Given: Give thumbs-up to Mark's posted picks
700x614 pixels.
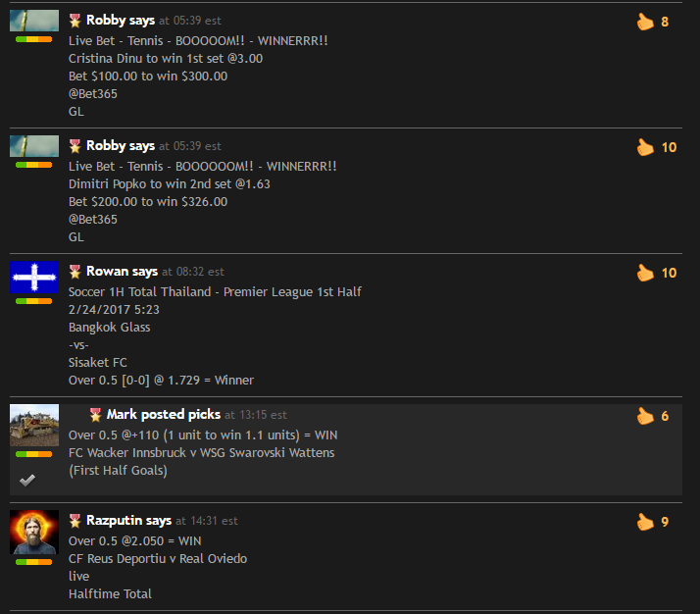Looking at the screenshot, I should (x=645, y=416).
